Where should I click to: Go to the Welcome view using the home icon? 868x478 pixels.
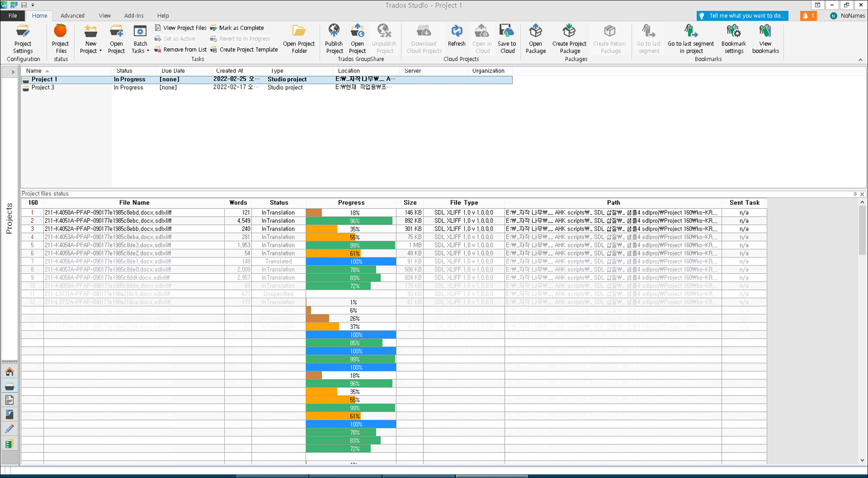[x=9, y=371]
